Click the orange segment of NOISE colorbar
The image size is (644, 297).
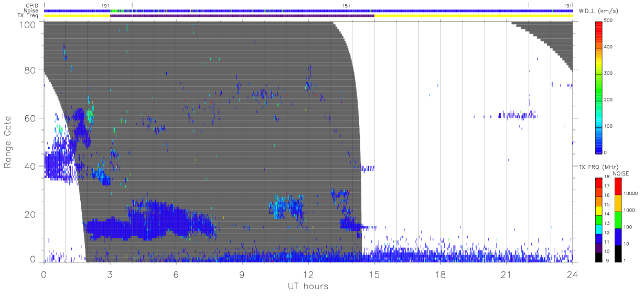618,203
